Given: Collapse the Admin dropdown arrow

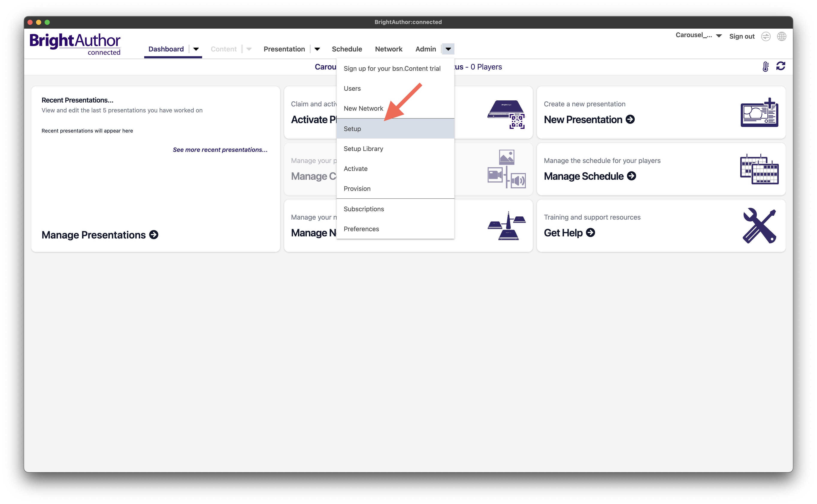Looking at the screenshot, I should pos(448,49).
